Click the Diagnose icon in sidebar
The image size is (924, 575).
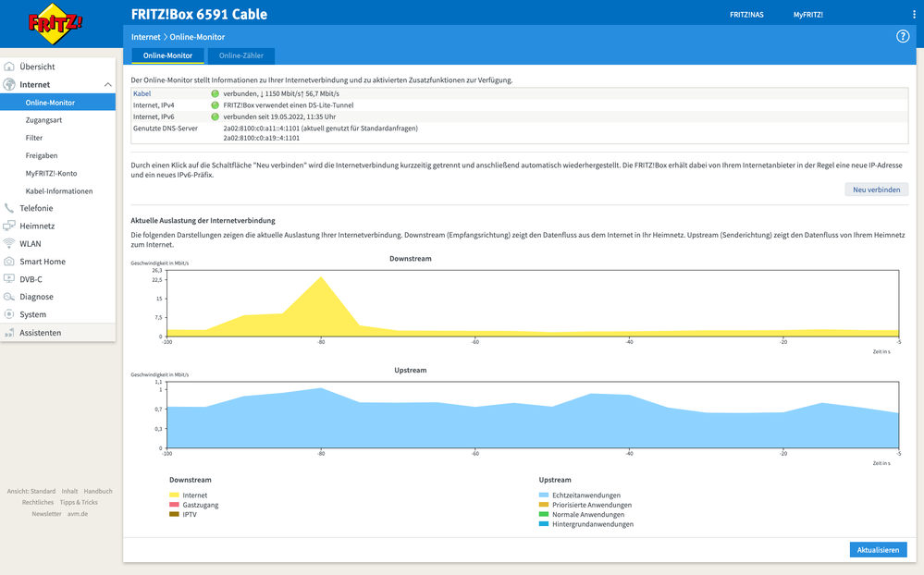click(10, 297)
